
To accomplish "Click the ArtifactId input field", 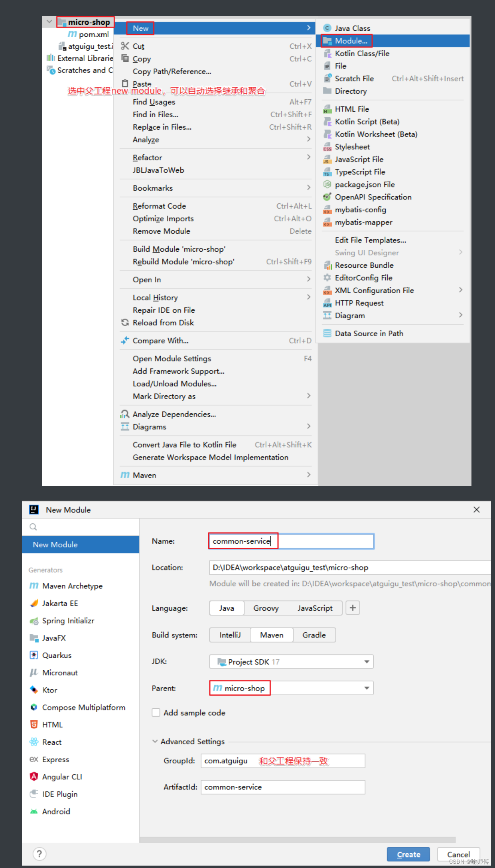I will [x=283, y=787].
